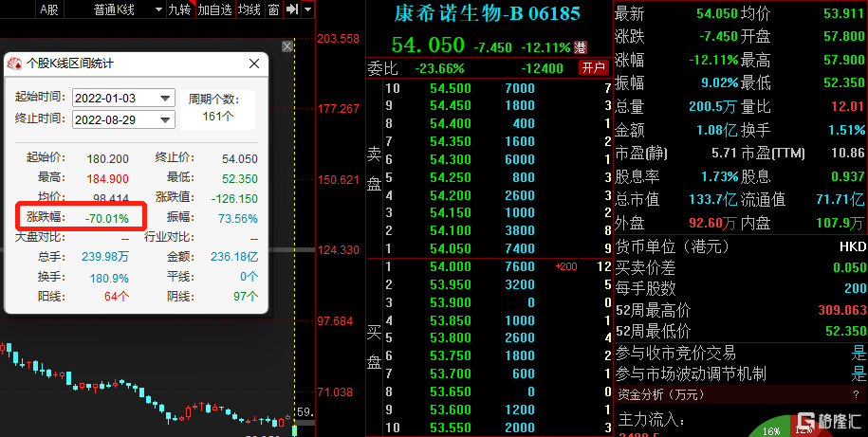Click 加自选 to add to watchlist
Viewport: 868px width, 437px height.
(214, 9)
